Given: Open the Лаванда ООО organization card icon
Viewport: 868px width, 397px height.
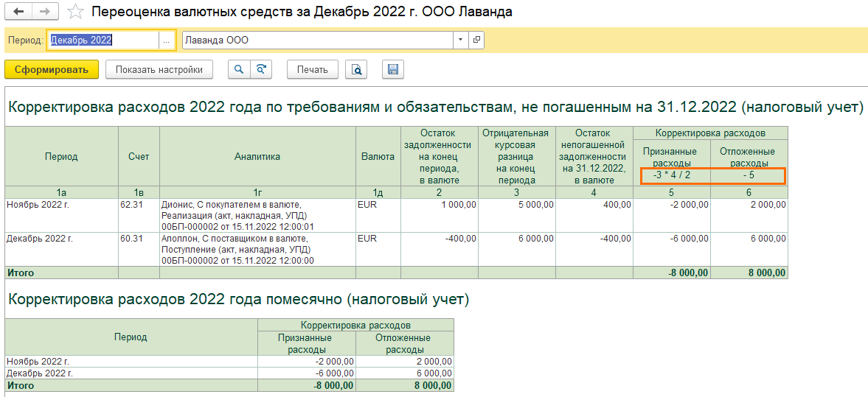Looking at the screenshot, I should (x=476, y=41).
